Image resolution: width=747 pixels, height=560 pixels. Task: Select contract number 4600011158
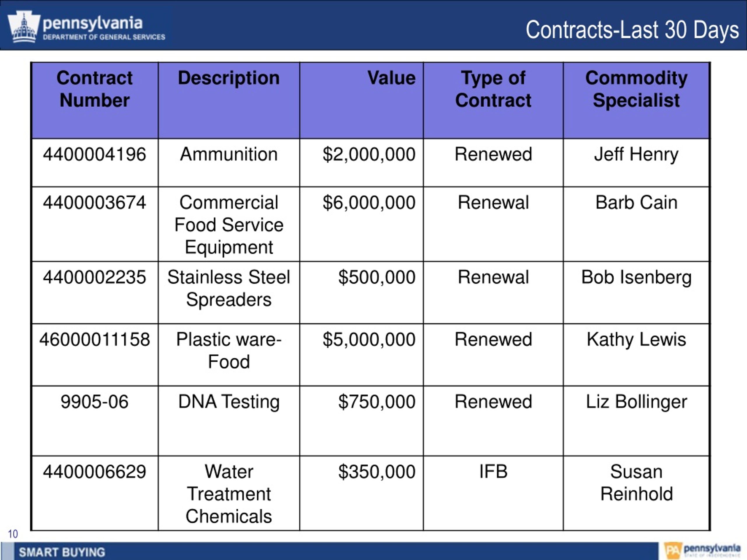[95, 355]
